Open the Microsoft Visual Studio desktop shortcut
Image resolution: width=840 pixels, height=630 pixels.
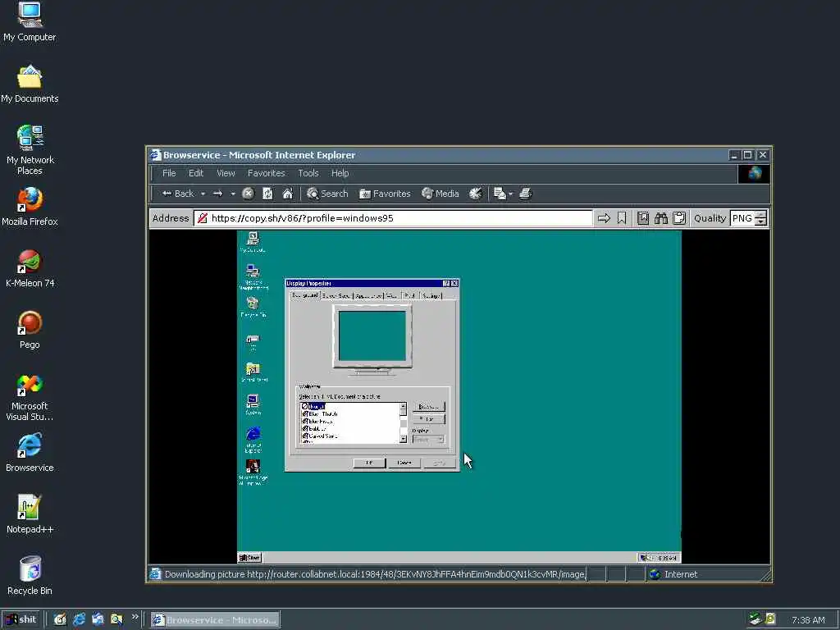click(30, 397)
